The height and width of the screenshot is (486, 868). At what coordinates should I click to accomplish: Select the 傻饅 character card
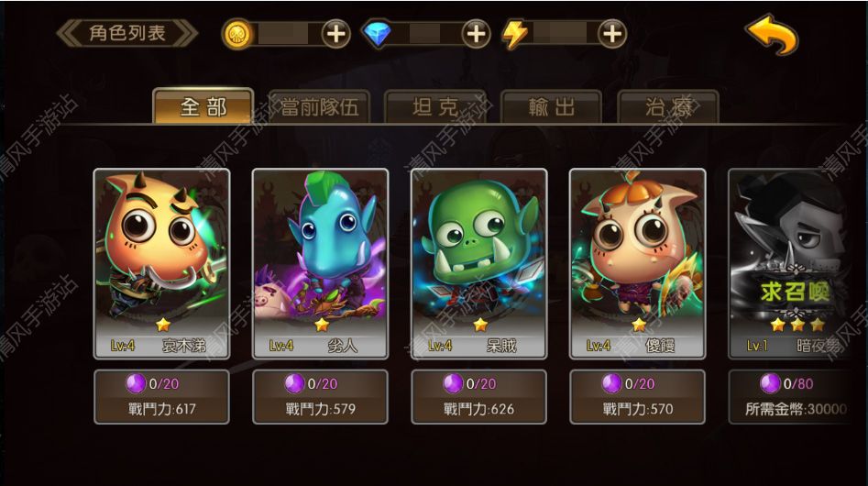tap(638, 264)
